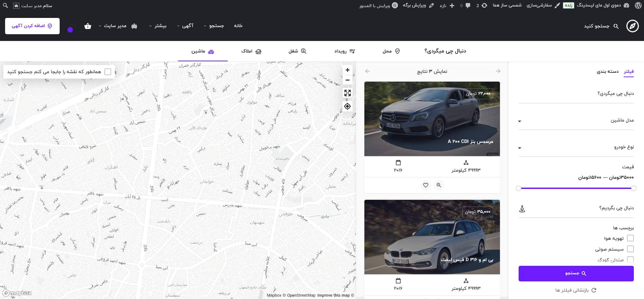Select the Car (ماشین) tab

(203, 51)
